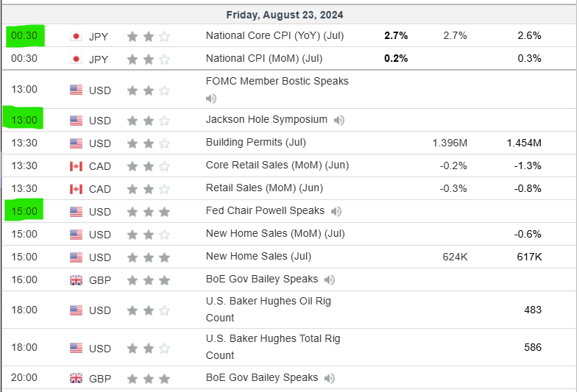Open New Home Sales (MoM) (Jul) event
The image size is (579, 392).
point(275,234)
